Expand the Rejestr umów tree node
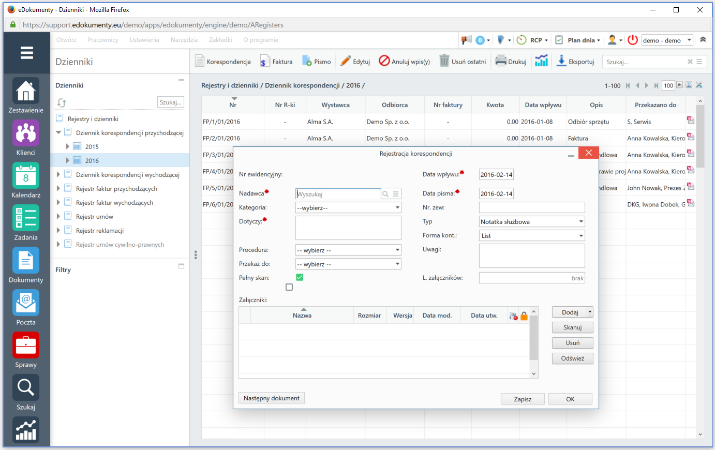The height and width of the screenshot is (450, 715). coord(58,216)
